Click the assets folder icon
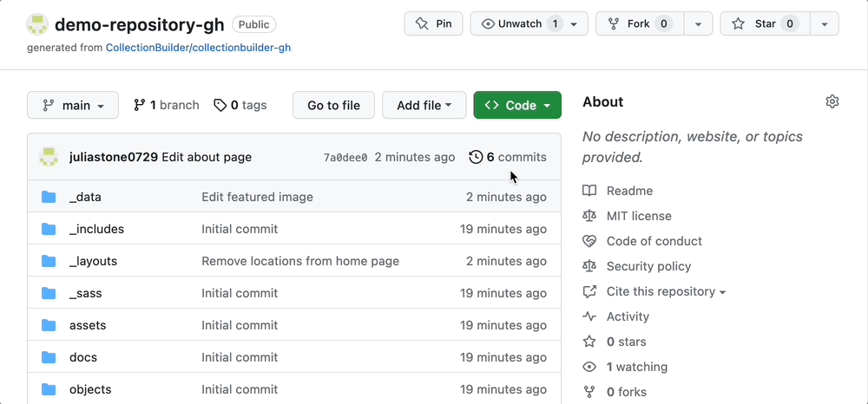Viewport: 868px width, 404px height. coord(49,325)
